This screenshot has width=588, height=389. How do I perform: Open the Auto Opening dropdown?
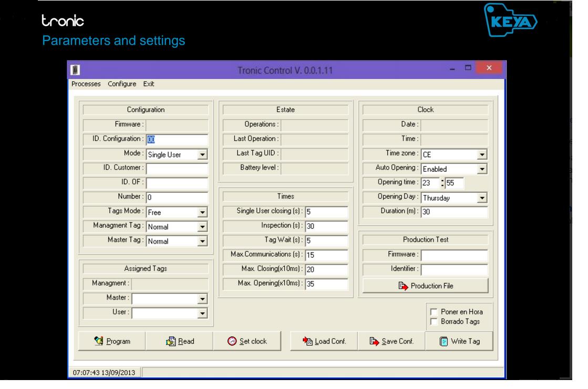click(x=482, y=169)
